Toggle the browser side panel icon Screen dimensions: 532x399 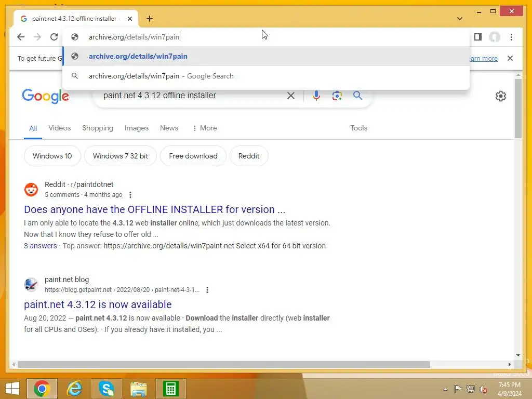[478, 37]
